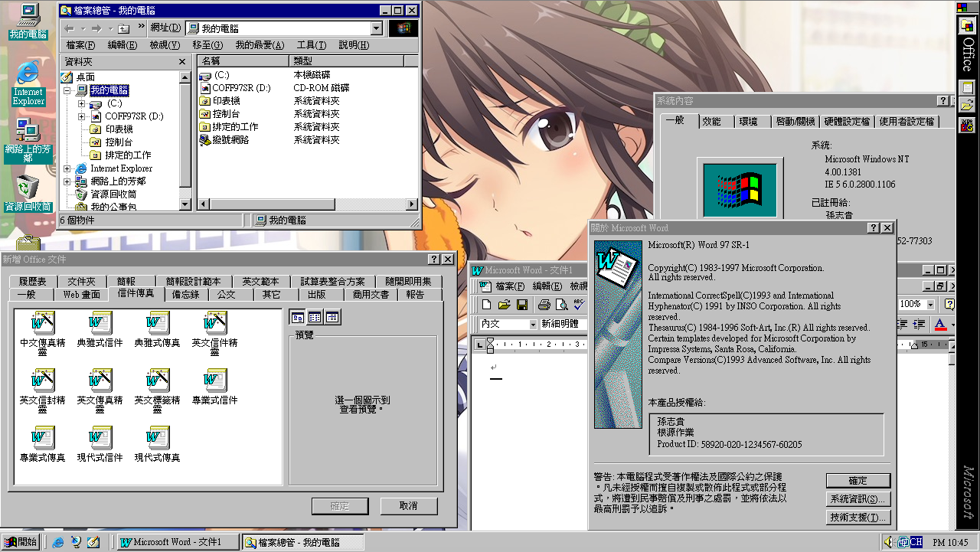The image size is (980, 552).
Task: Click the volume speaker icon in system tray
Action: point(888,542)
